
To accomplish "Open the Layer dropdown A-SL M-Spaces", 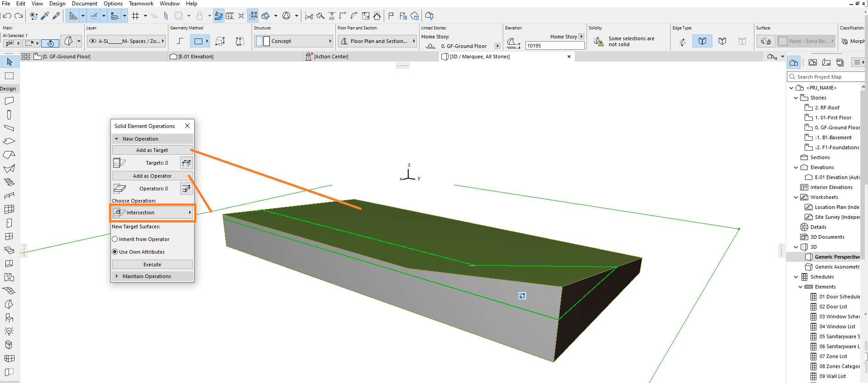I will (126, 41).
